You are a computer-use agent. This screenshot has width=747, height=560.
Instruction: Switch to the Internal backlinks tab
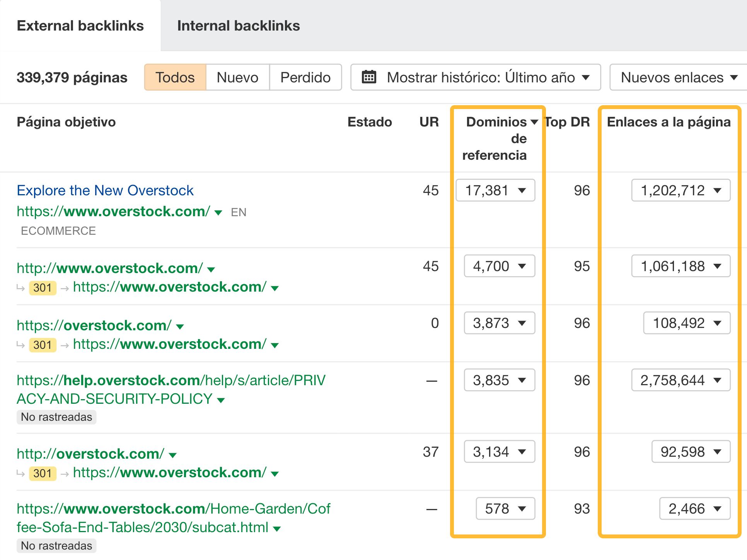click(x=239, y=26)
